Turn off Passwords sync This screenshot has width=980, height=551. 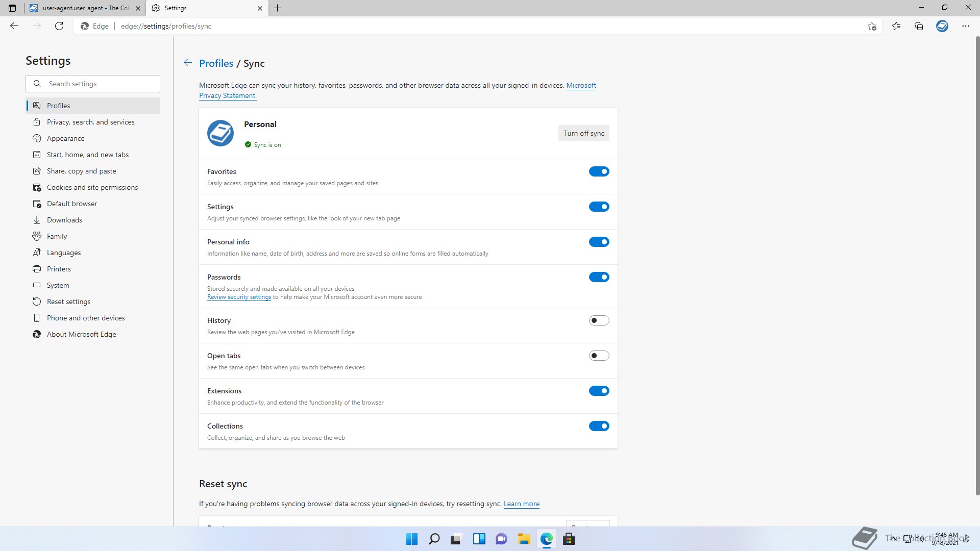point(599,277)
